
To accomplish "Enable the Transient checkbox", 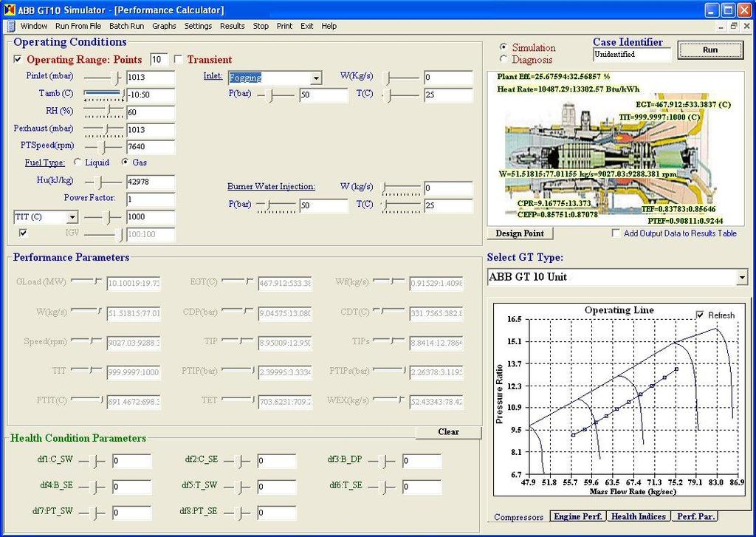I will point(178,59).
